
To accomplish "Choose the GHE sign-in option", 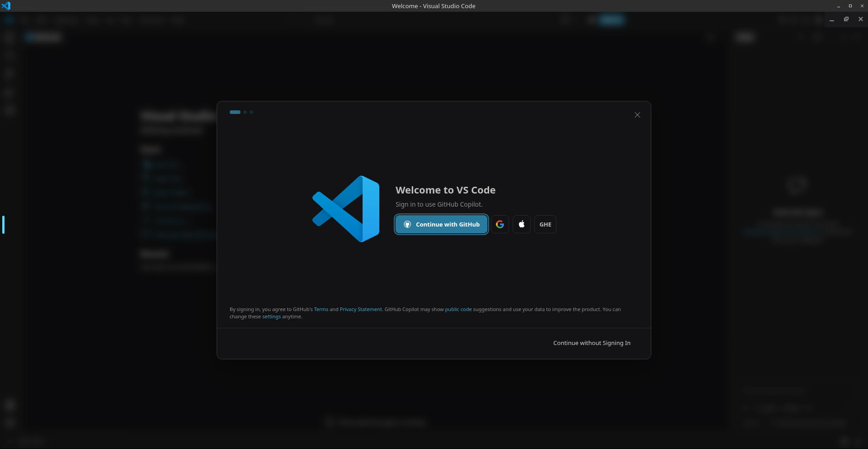I will tap(545, 224).
